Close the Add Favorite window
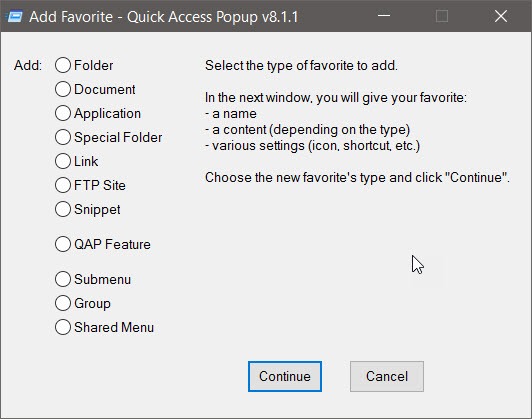Viewport: 532px width, 419px height. pyautogui.click(x=501, y=16)
